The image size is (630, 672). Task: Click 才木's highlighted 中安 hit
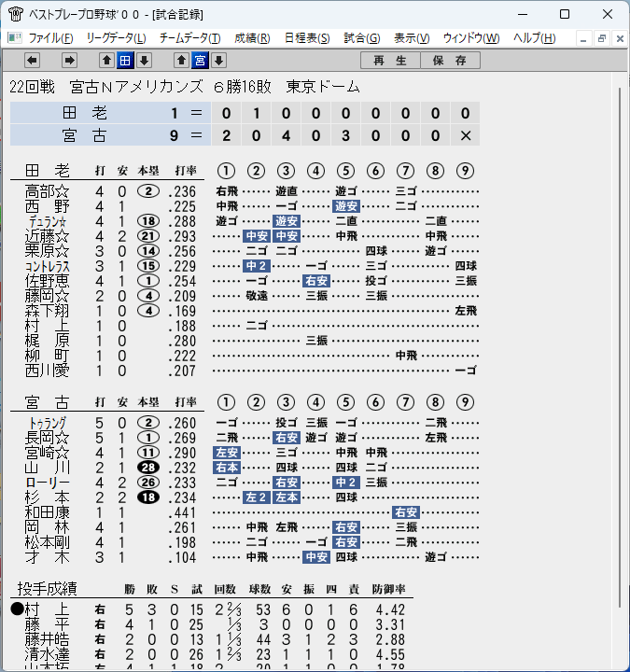(x=316, y=557)
